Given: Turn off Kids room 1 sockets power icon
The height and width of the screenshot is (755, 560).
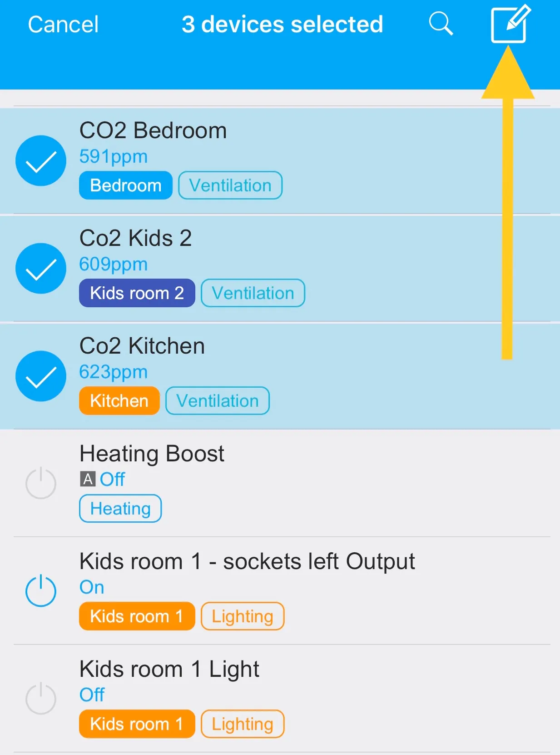Looking at the screenshot, I should click(41, 590).
